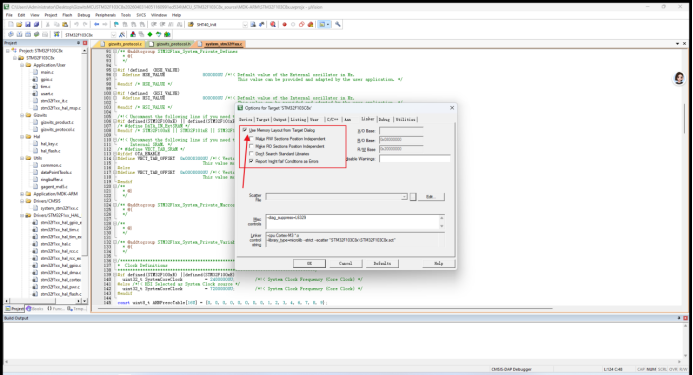Open the Configuration wrench icon
Viewport: 693px width, 375px height.
point(338,24)
